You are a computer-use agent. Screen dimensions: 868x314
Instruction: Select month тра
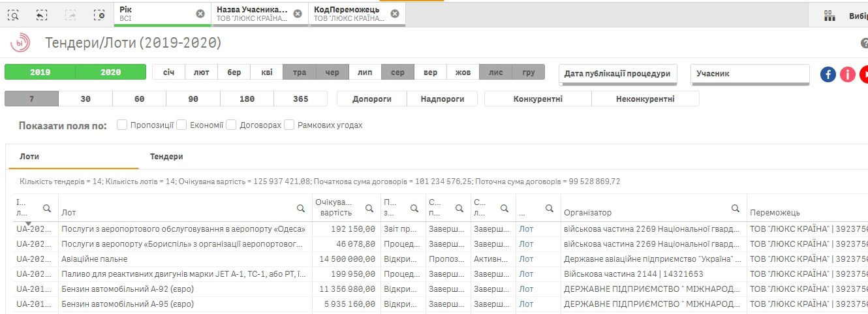tap(300, 72)
